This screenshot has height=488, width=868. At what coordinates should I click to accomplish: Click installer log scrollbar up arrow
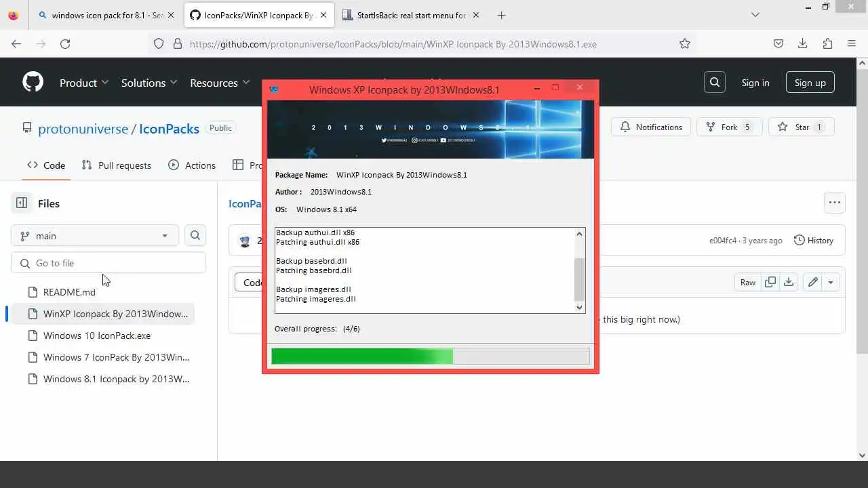579,234
